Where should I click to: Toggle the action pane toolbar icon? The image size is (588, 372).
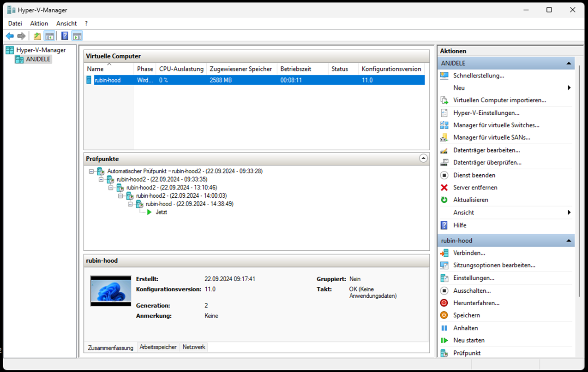[77, 36]
